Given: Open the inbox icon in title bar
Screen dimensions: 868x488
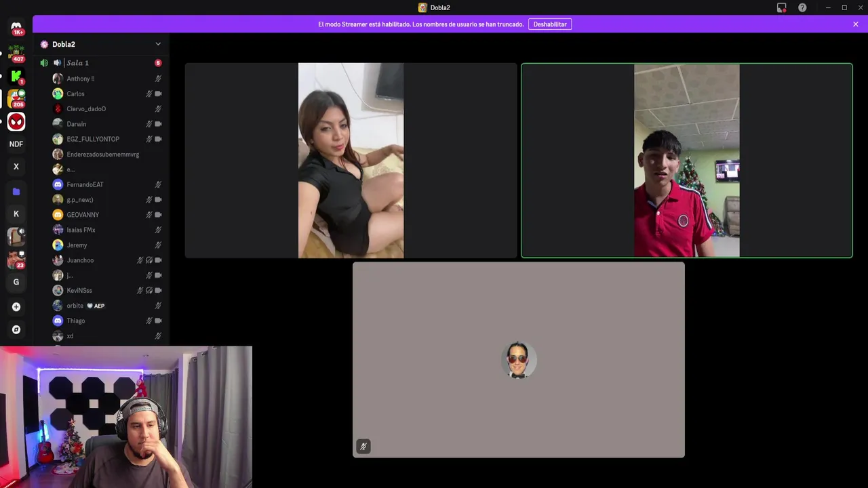Looking at the screenshot, I should pyautogui.click(x=781, y=7).
